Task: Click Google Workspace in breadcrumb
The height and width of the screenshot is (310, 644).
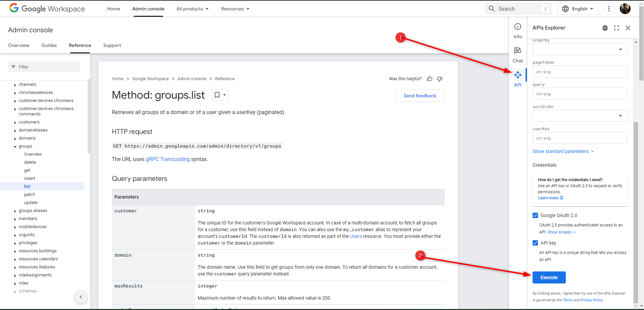Action: [x=150, y=79]
